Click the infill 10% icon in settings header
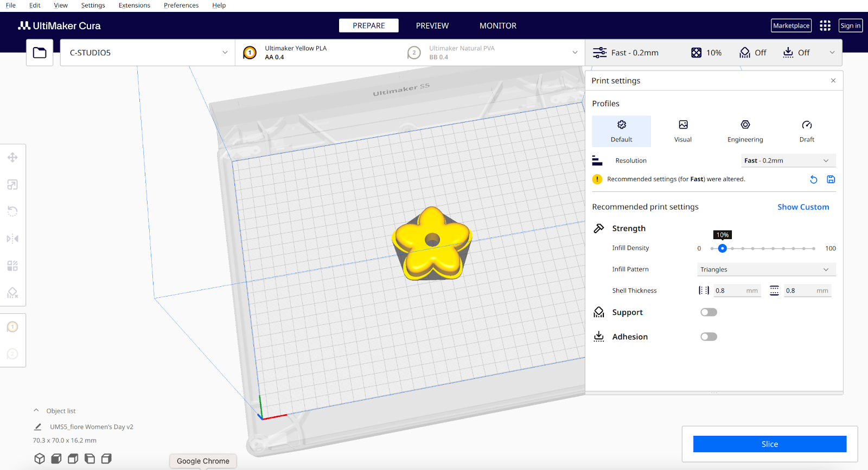The height and width of the screenshot is (470, 868). (696, 53)
